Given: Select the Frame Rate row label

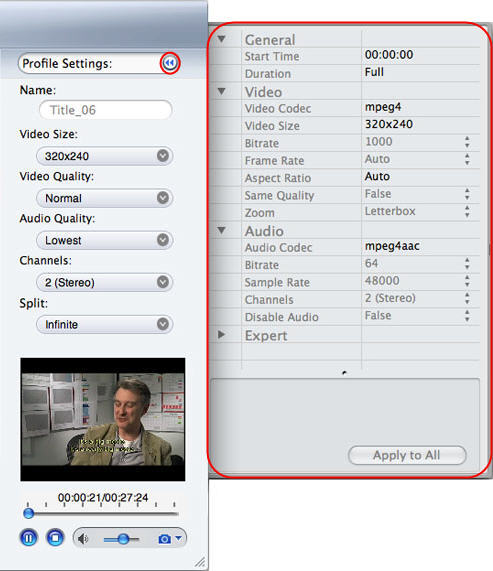Looking at the screenshot, I should [x=274, y=161].
